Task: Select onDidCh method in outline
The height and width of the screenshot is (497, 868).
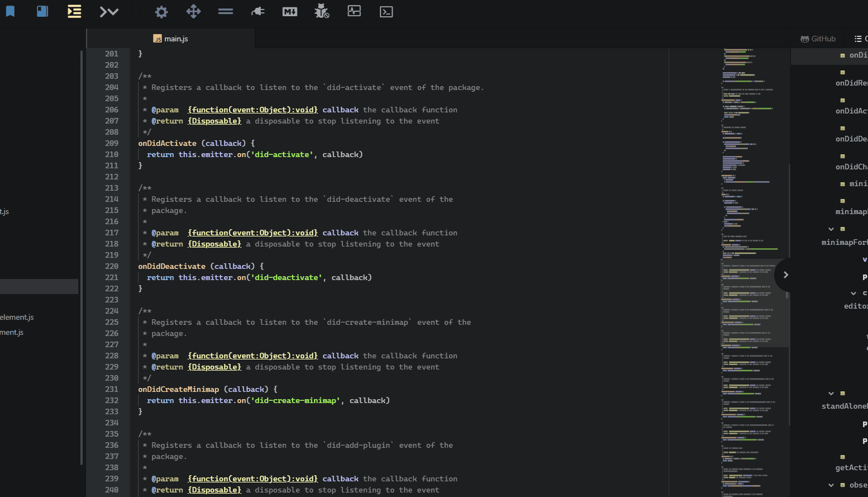Action: click(x=852, y=167)
